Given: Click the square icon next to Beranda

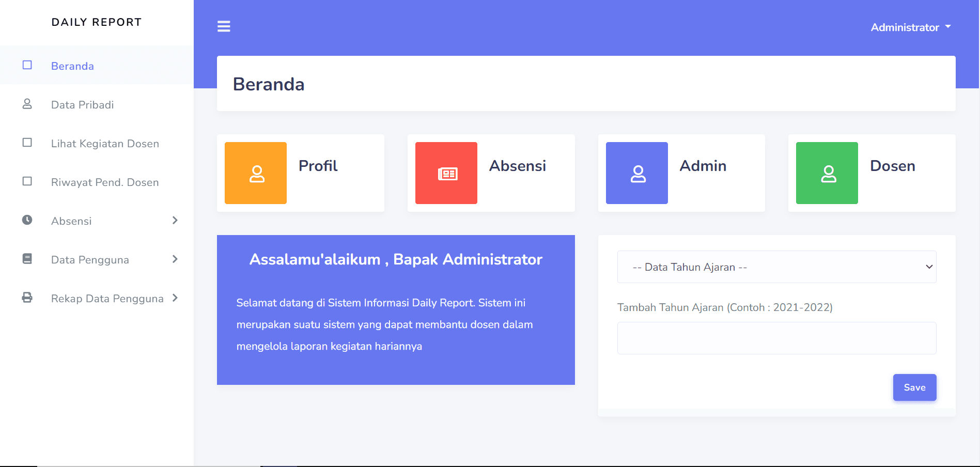Looking at the screenshot, I should click(x=27, y=65).
